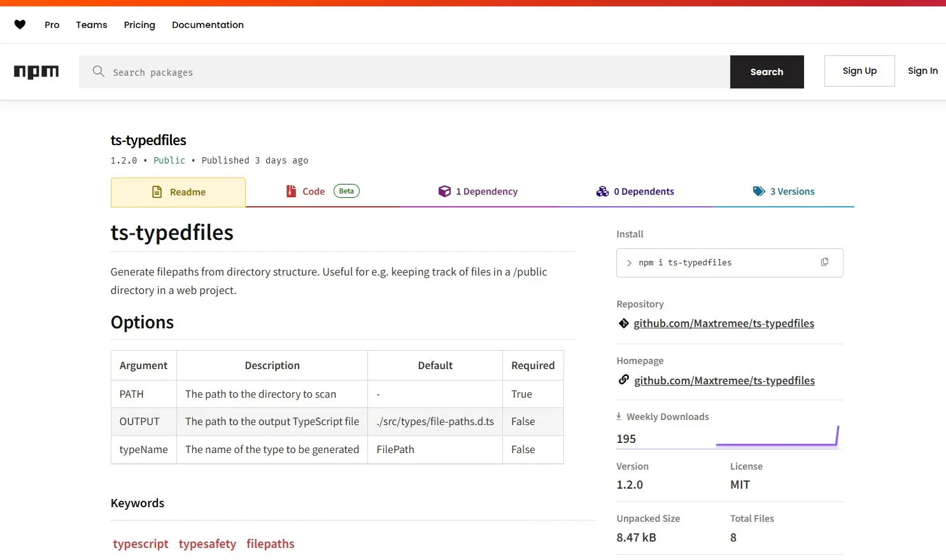Click the weekly downloads count '195'
The height and width of the screenshot is (560, 946).
[626, 438]
